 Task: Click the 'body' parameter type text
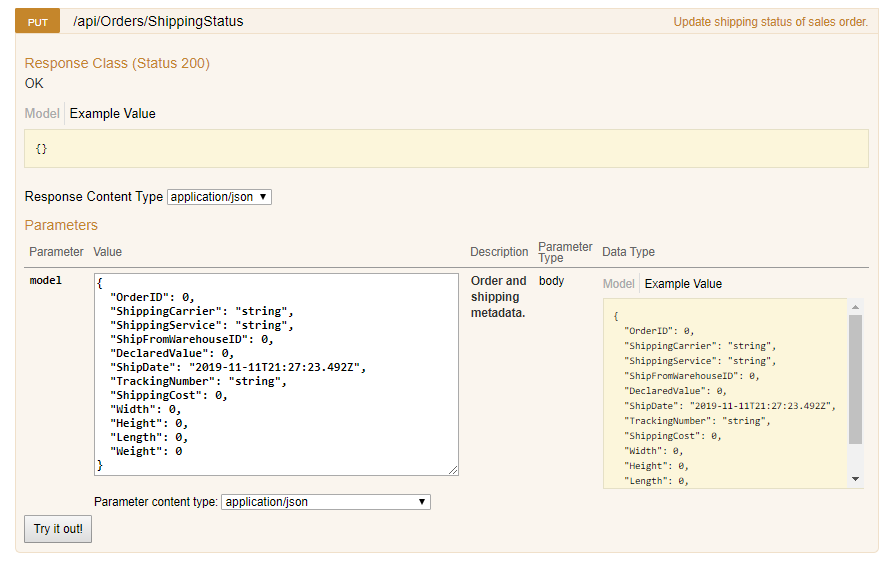[551, 281]
